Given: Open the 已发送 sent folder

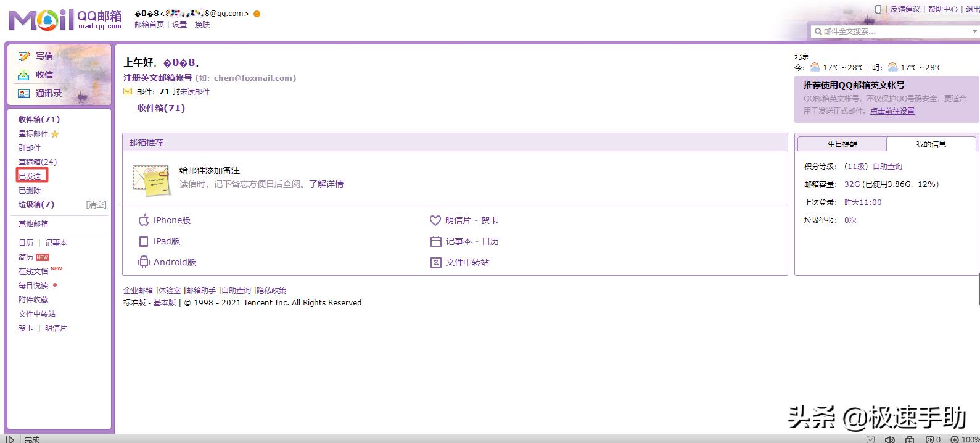Looking at the screenshot, I should (x=30, y=176).
